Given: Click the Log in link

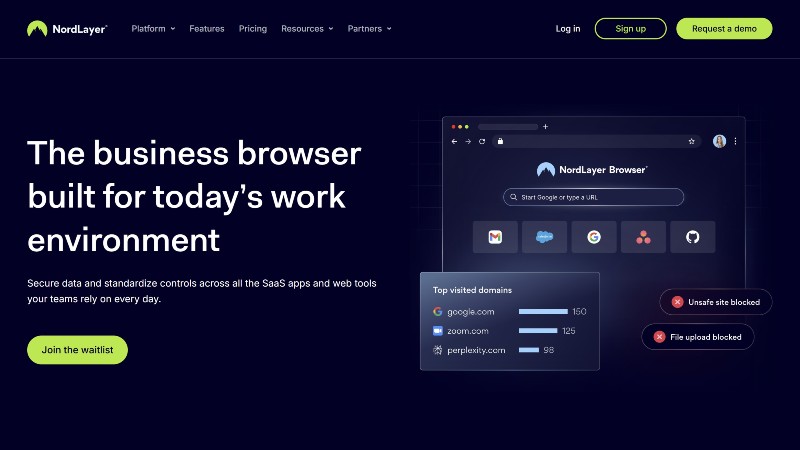Looking at the screenshot, I should [x=568, y=29].
